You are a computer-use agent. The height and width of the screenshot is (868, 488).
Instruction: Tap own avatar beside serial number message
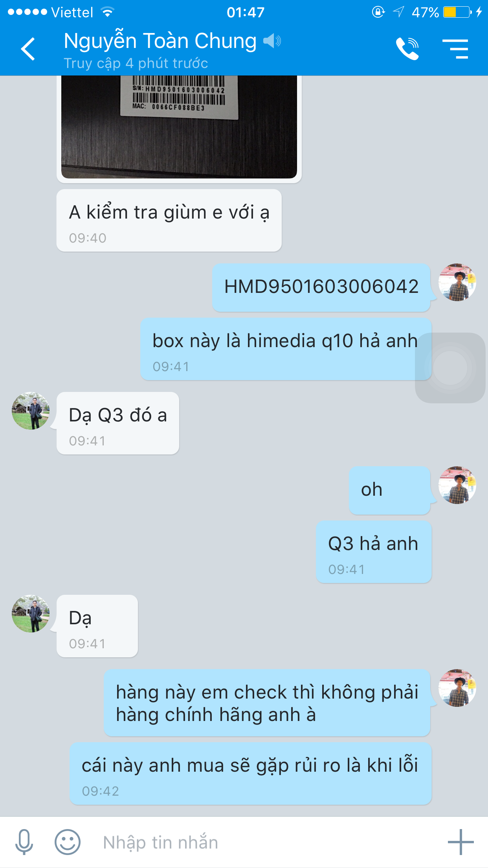click(457, 282)
